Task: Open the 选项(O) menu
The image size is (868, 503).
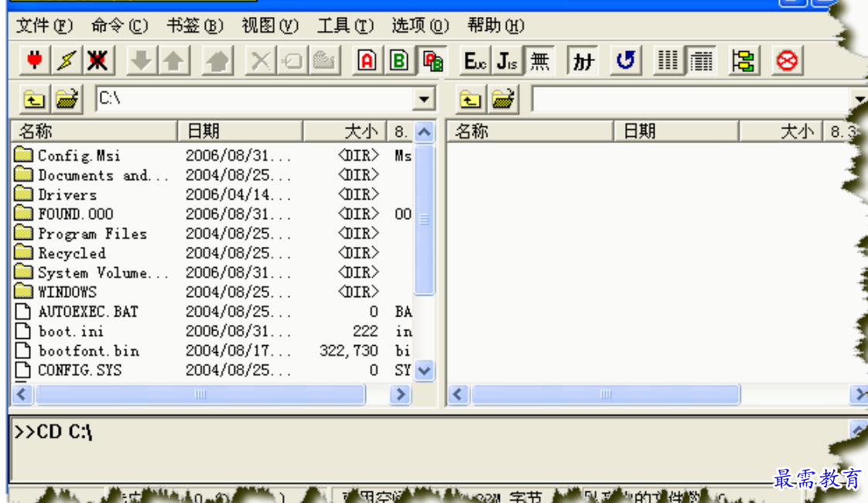Action: [420, 26]
